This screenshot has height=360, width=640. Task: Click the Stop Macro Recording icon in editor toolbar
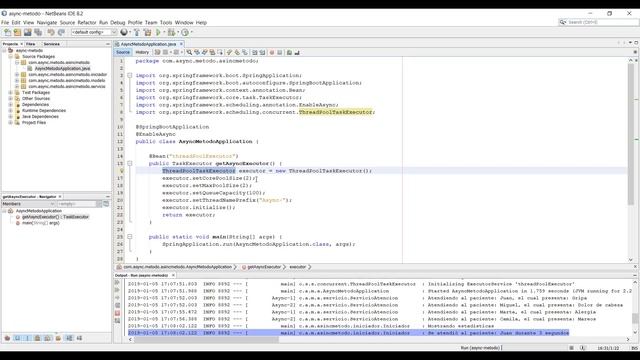[x=280, y=52]
